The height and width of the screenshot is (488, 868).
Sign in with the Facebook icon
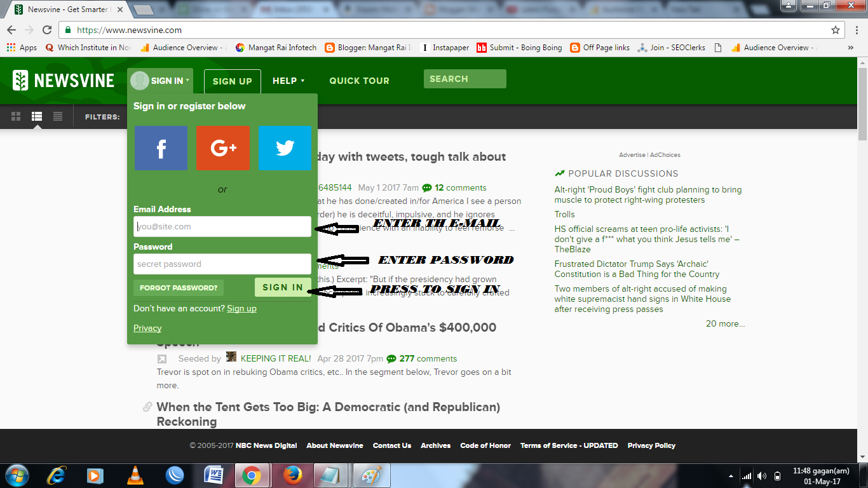(161, 147)
